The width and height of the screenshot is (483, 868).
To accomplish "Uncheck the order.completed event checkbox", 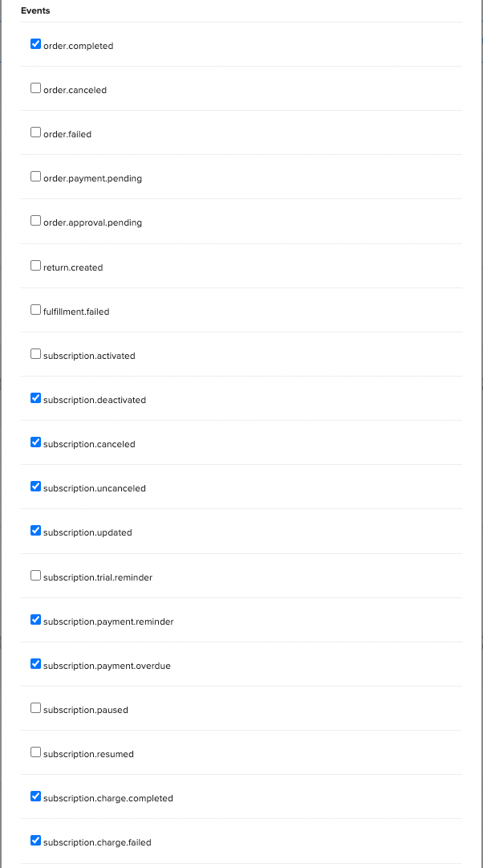I will (x=35, y=44).
